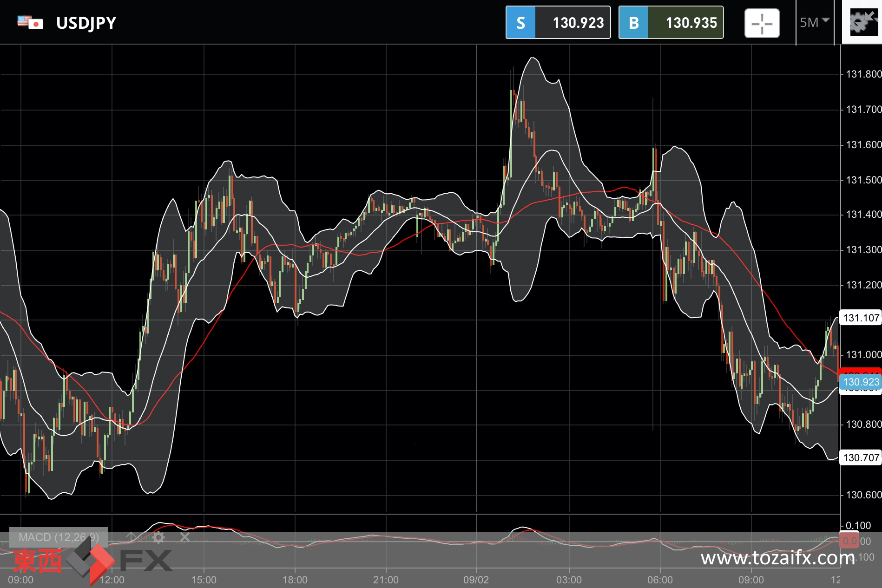Click the 09/02 date timeline marker
This screenshot has width=882, height=588.
(x=476, y=580)
